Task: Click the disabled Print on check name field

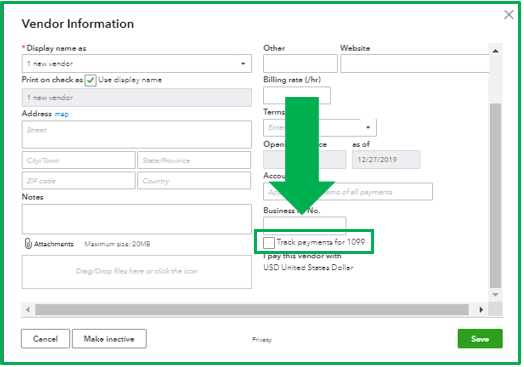Action: (137, 98)
